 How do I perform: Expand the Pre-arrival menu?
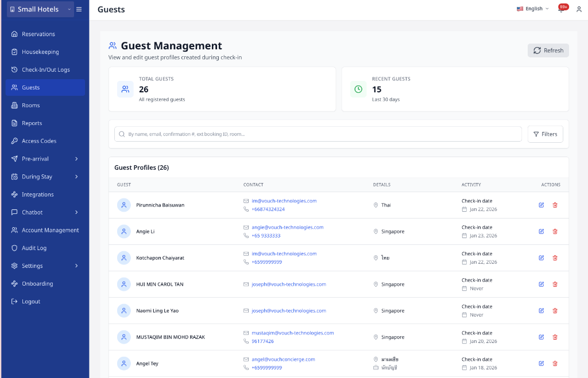pyautogui.click(x=34, y=158)
